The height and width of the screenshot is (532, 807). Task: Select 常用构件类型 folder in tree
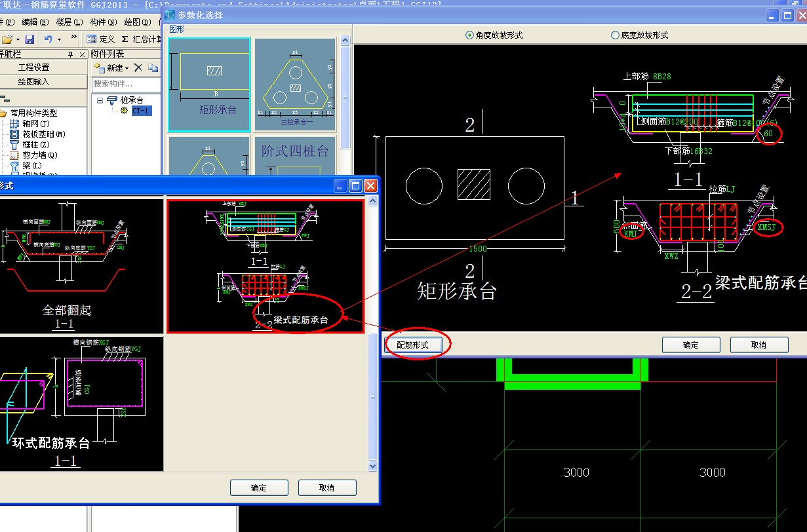33,113
